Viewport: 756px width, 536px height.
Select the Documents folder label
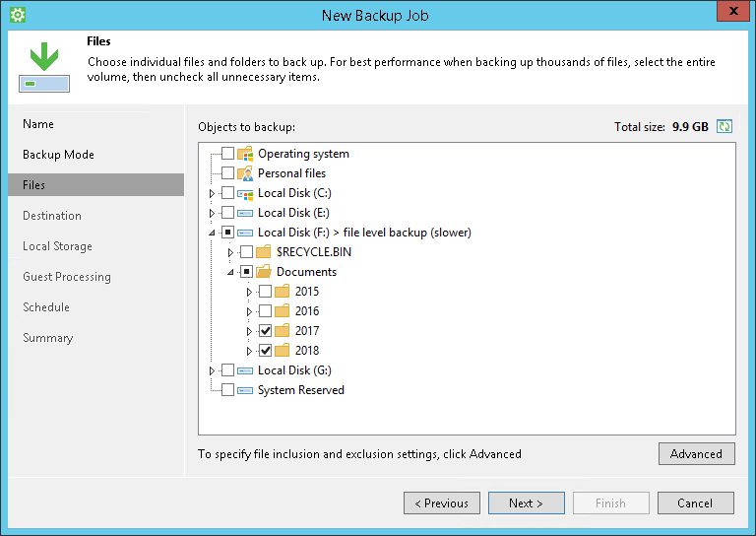pos(306,272)
